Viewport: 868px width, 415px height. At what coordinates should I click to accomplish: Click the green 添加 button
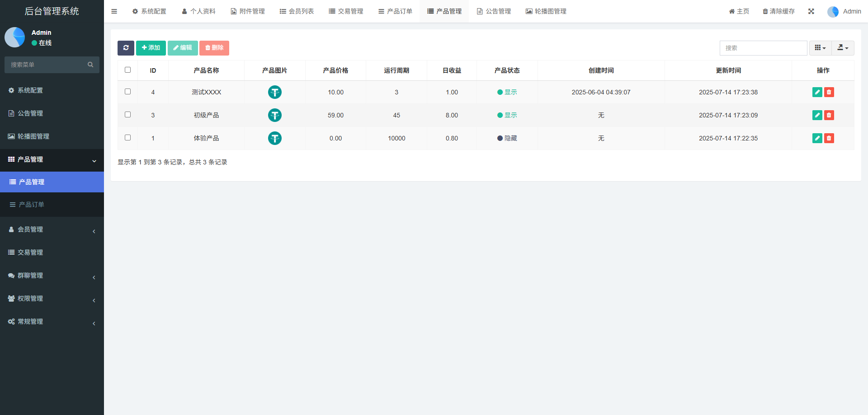[x=151, y=48]
